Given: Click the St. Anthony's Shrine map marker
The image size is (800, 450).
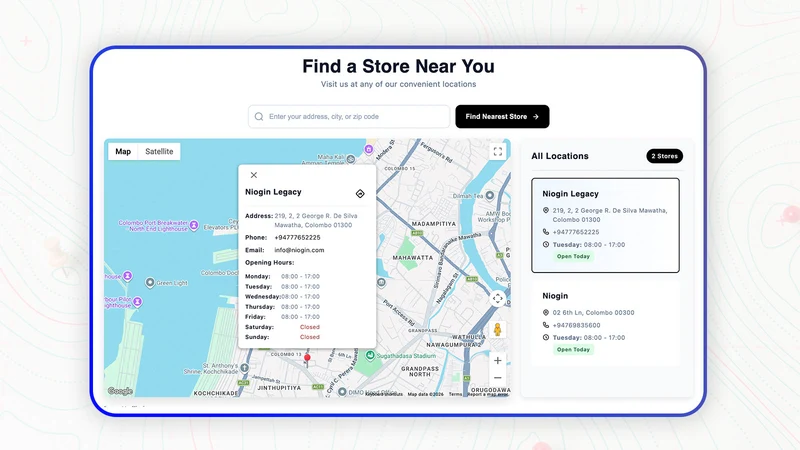Looking at the screenshot, I should (245, 367).
